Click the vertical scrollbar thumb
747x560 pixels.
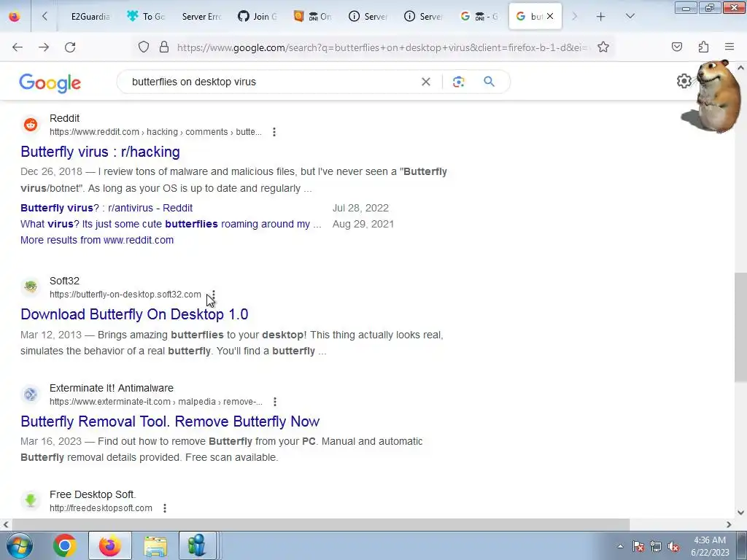pos(740,327)
